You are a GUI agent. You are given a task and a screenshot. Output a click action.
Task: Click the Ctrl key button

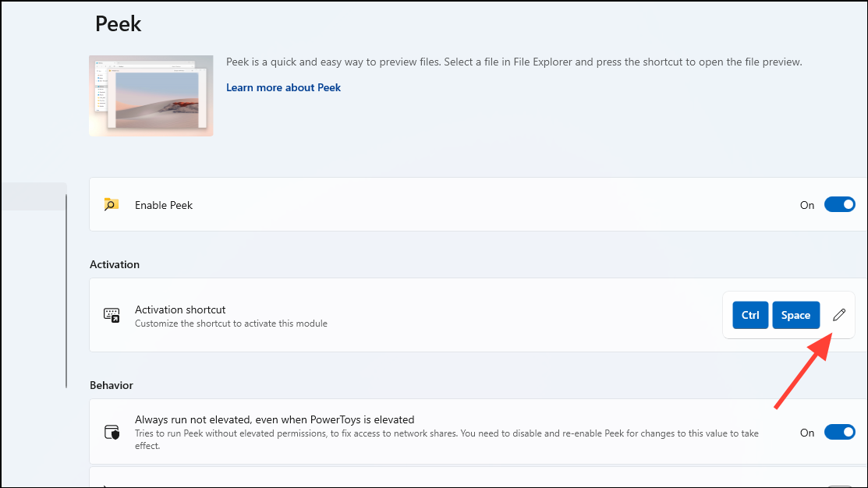click(750, 315)
